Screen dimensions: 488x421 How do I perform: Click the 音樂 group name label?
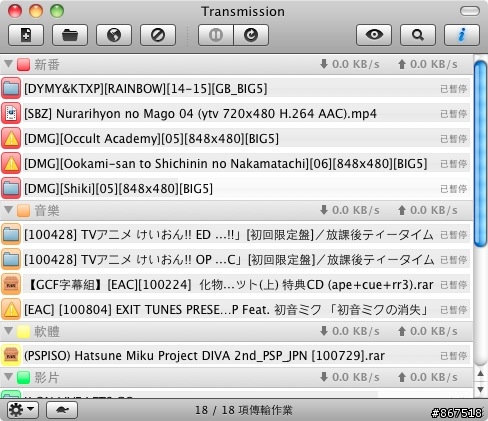[47, 211]
